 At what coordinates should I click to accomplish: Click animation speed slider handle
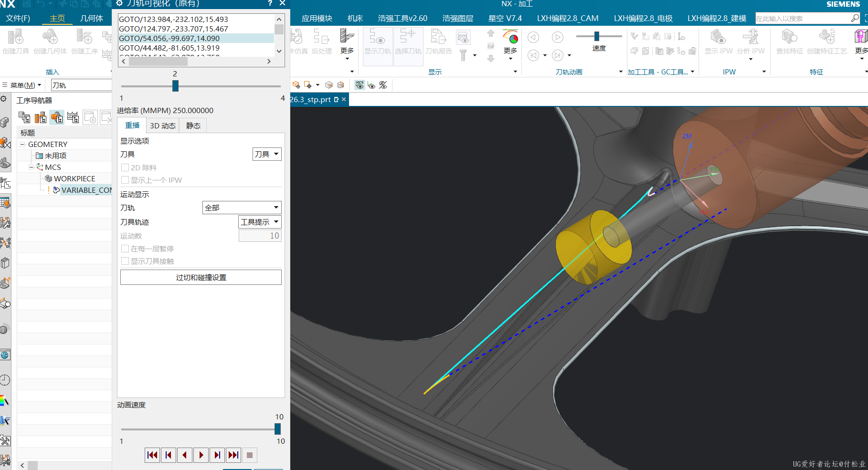point(277,429)
